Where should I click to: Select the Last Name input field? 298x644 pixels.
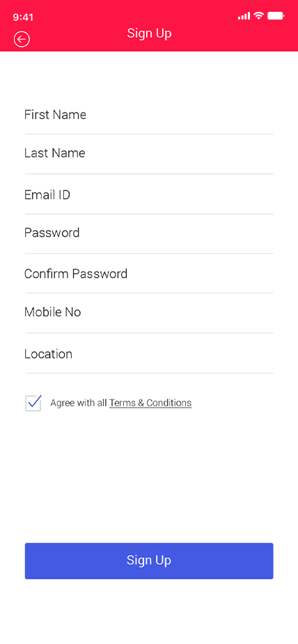coord(149,154)
